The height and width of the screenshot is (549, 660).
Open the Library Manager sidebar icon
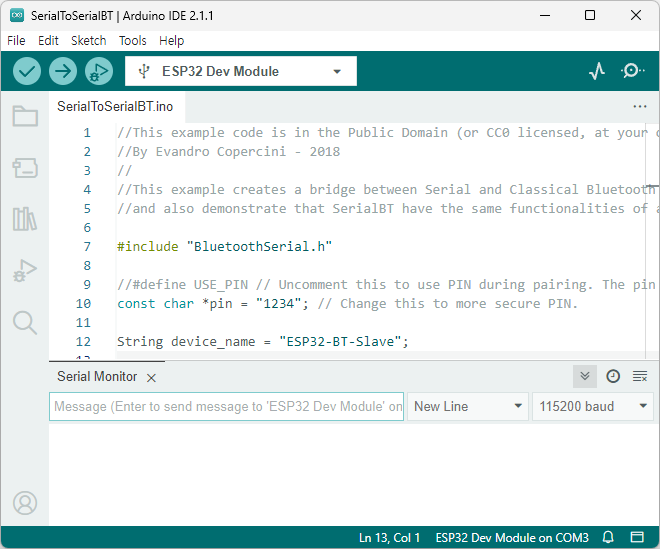point(25,219)
